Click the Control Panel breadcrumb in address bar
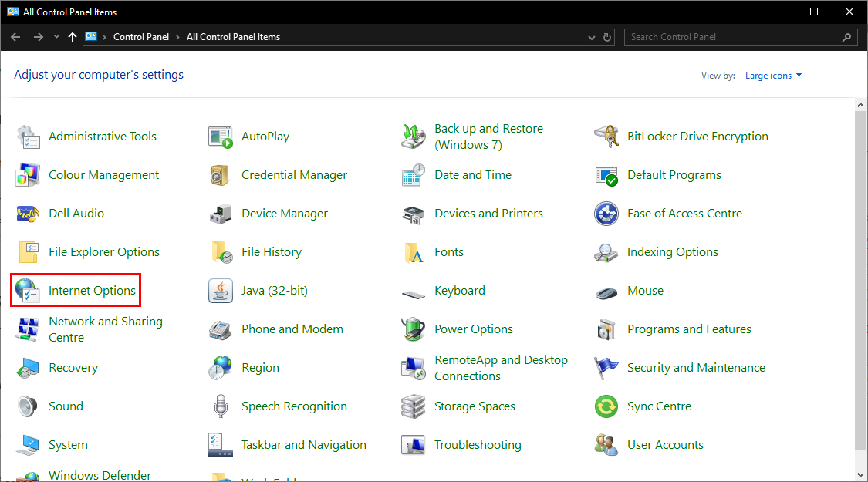The width and height of the screenshot is (868, 482). pyautogui.click(x=140, y=37)
